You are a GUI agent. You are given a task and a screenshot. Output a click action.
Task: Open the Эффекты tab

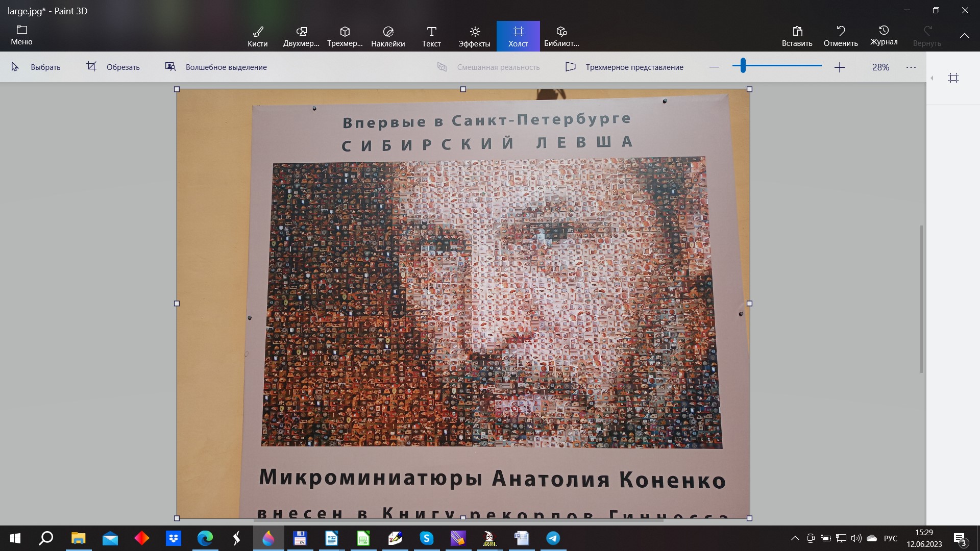click(475, 36)
